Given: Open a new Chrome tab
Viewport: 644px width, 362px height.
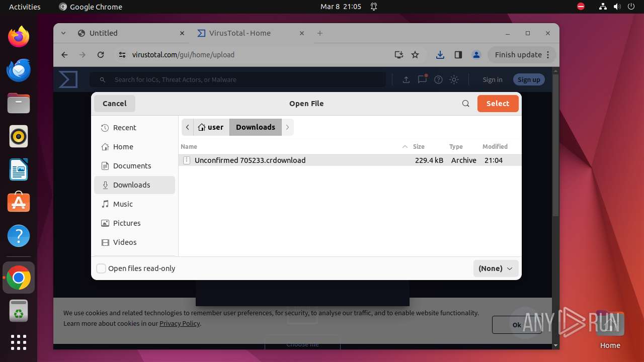Looking at the screenshot, I should 320,33.
